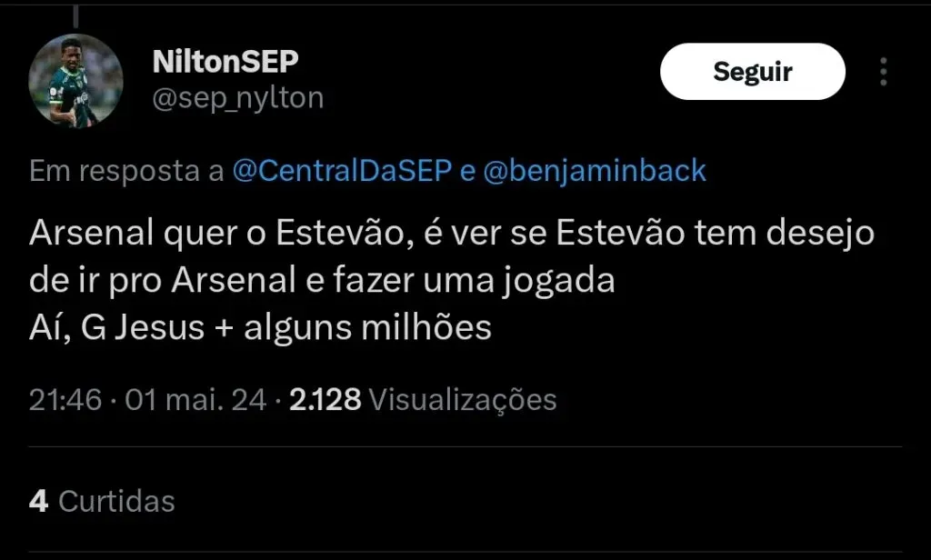The image size is (931, 560).
Task: Open the Visualizações label
Action: pyautogui.click(x=464, y=399)
